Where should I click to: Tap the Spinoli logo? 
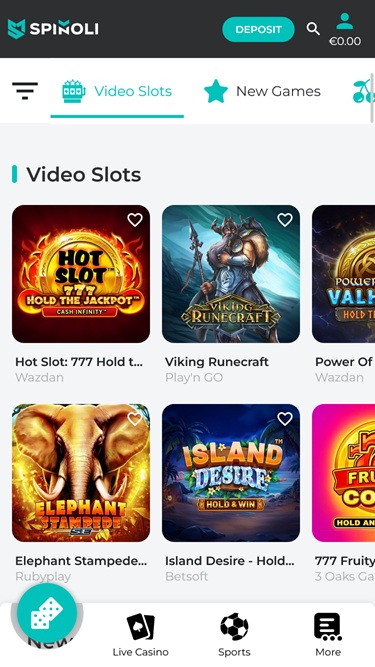tap(53, 29)
